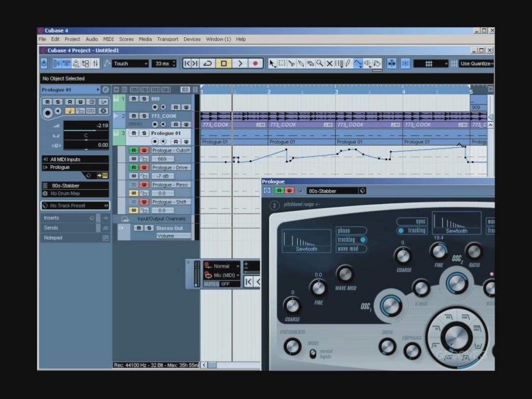Go to previous marker in toolbar
Image resolution: width=532 pixels, height=399 pixels.
pyautogui.click(x=187, y=63)
